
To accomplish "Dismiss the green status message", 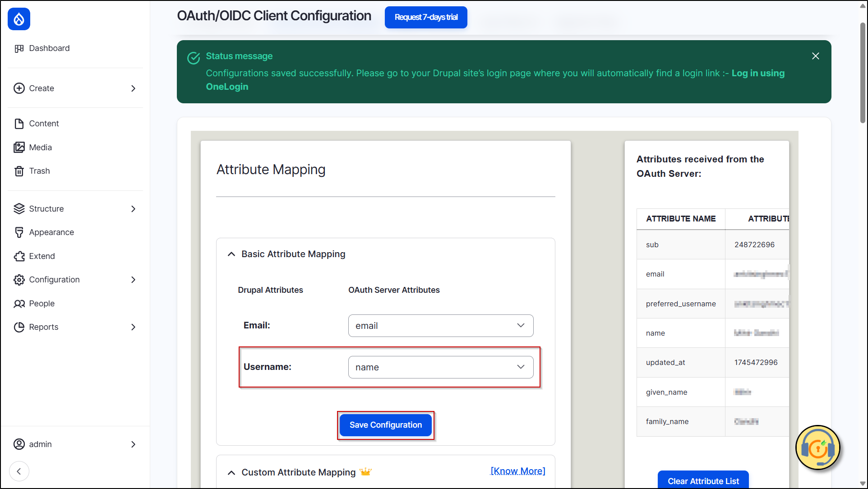I will tap(815, 56).
